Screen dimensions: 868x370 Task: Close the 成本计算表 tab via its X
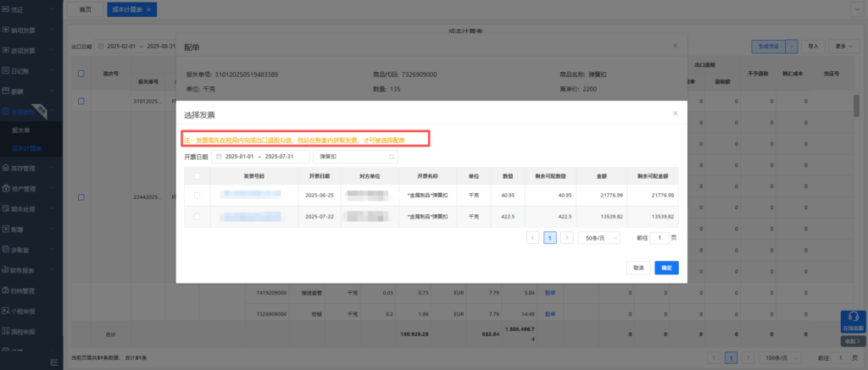pyautogui.click(x=149, y=9)
